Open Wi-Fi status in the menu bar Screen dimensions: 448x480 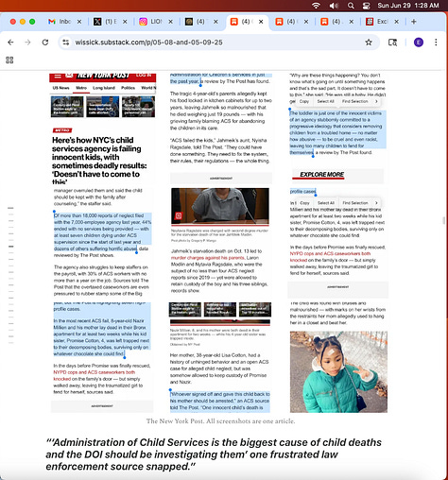pos(316,6)
